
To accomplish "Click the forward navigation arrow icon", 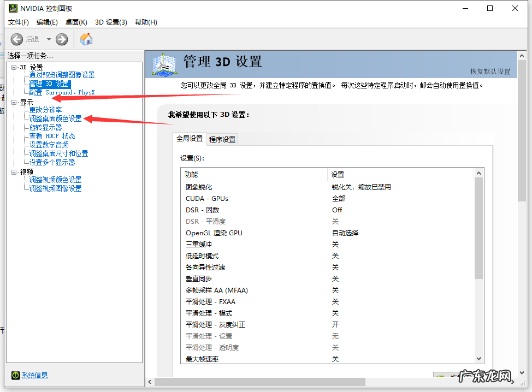I will [61, 39].
